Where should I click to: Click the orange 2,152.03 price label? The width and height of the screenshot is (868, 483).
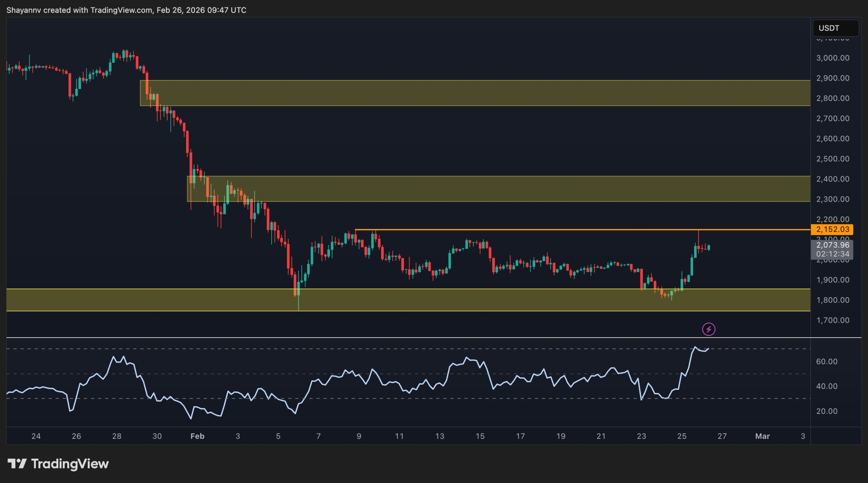(832, 229)
